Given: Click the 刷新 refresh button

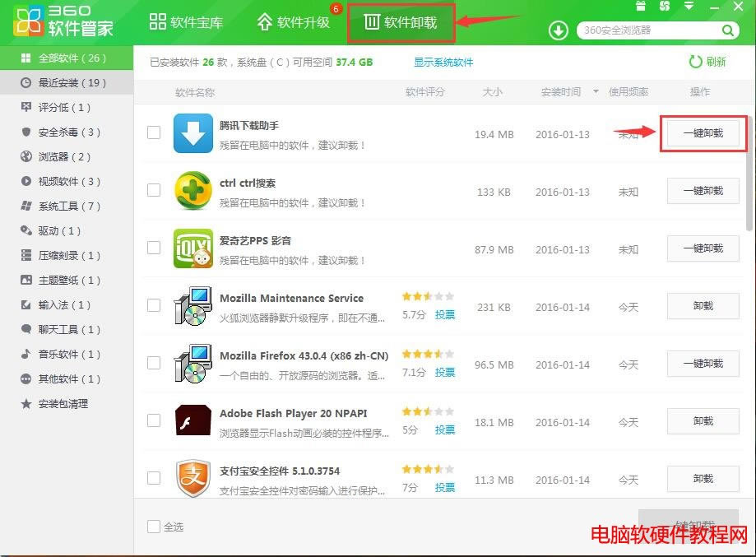Looking at the screenshot, I should (707, 62).
